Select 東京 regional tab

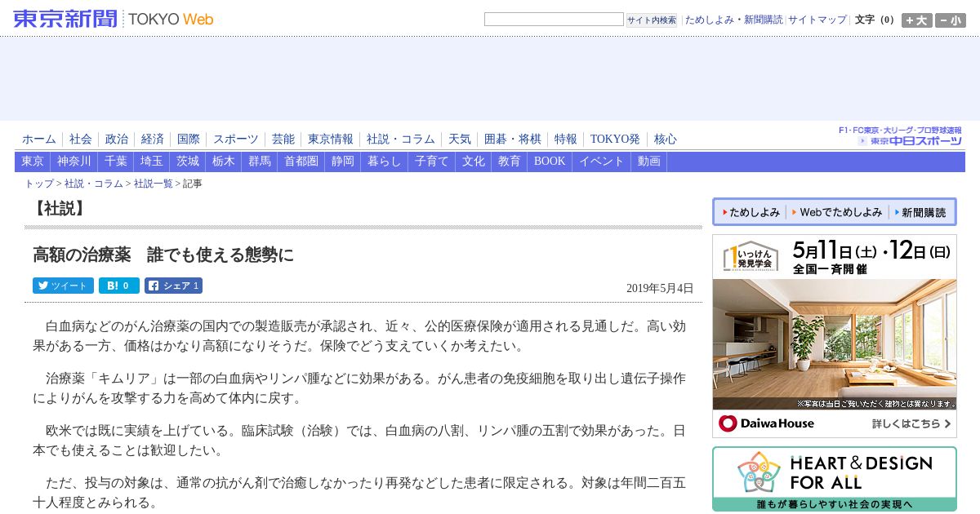(33, 162)
